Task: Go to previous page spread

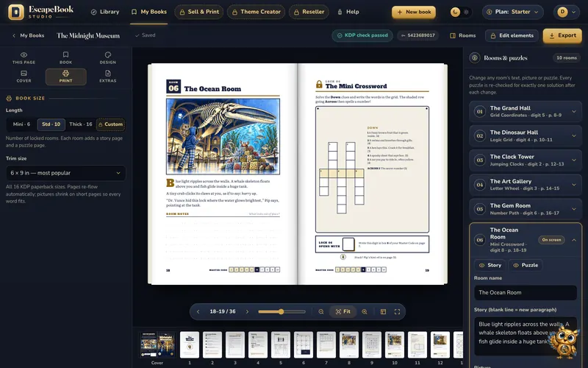Action: click(198, 311)
